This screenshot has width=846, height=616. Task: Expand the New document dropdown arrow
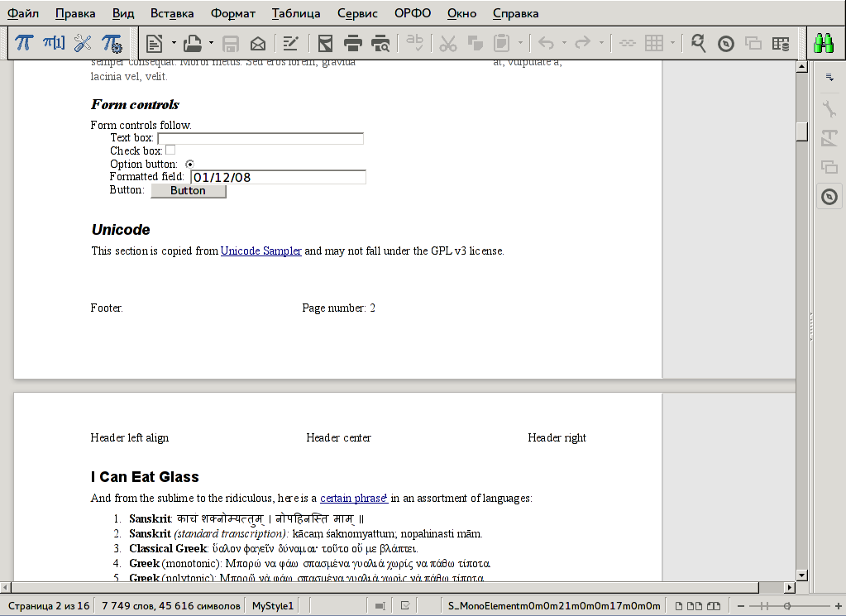click(x=174, y=43)
